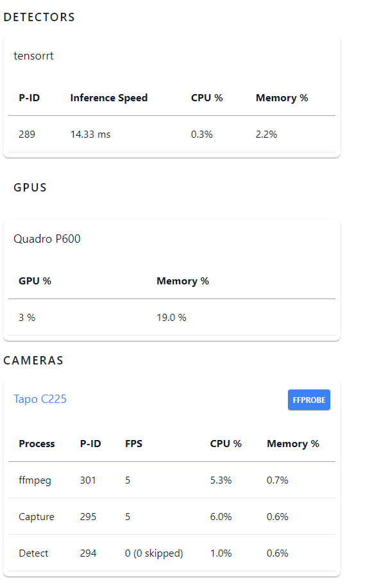Select the DETECTORS section header

pyautogui.click(x=38, y=17)
